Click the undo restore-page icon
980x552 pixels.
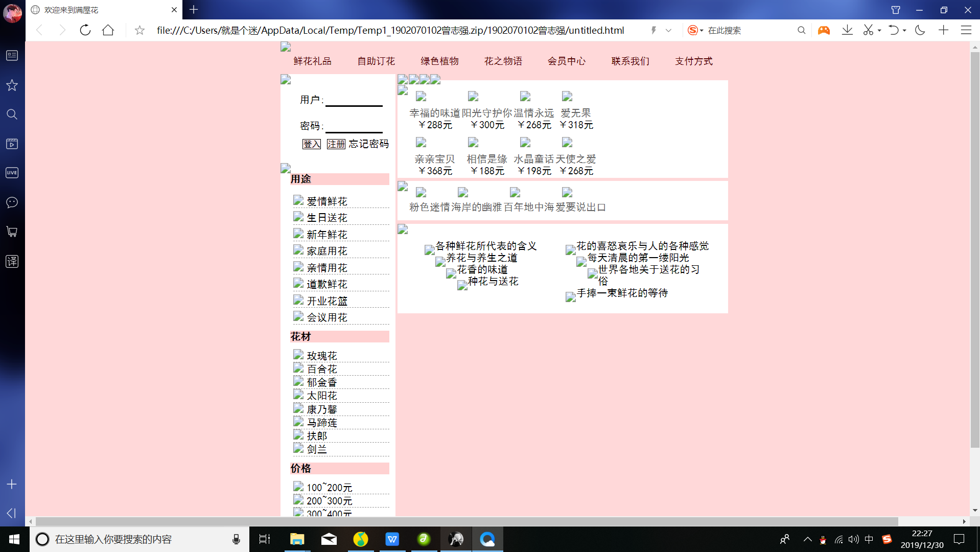893,30
